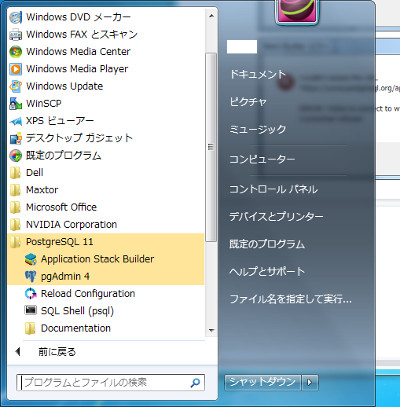Open 既定のプログラム in the right pane

tap(267, 244)
